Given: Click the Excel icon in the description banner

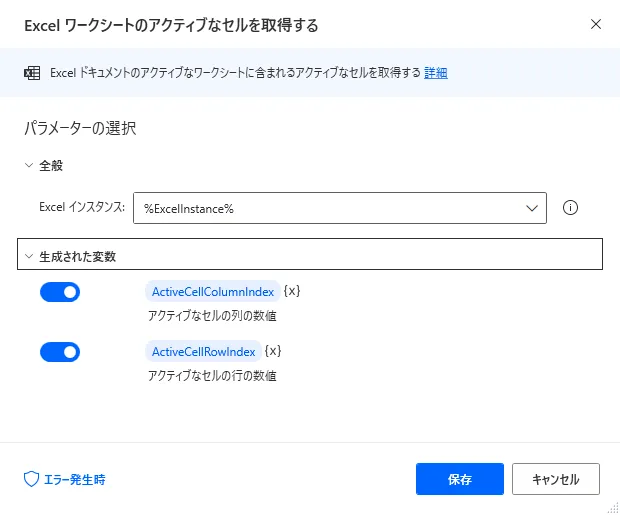Looking at the screenshot, I should point(32,73).
